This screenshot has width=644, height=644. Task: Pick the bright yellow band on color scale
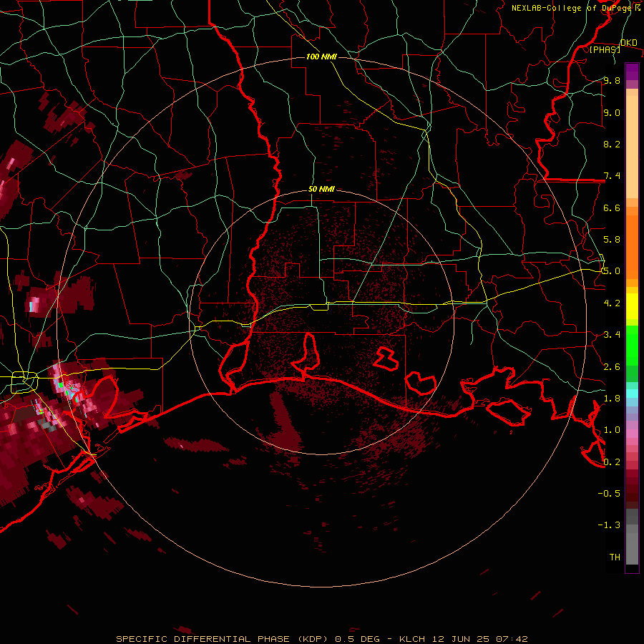[632, 306]
